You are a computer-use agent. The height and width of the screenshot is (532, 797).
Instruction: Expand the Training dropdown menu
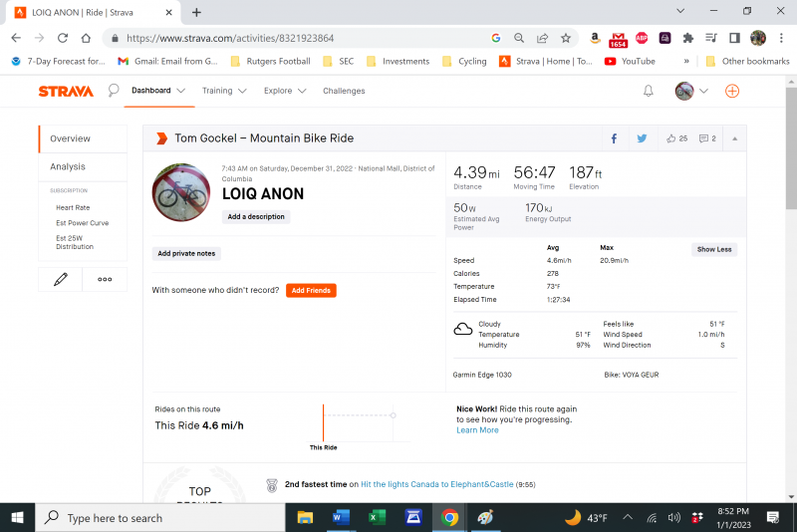[x=223, y=91]
